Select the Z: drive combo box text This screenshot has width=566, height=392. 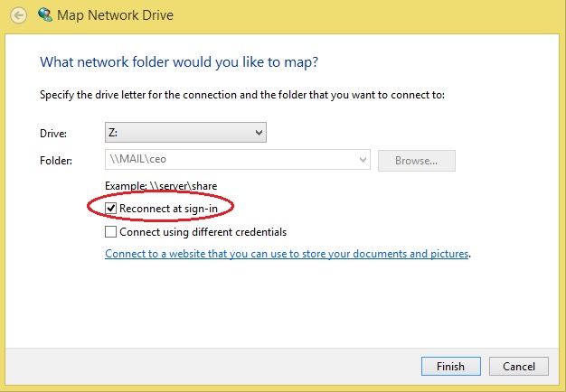click(185, 133)
